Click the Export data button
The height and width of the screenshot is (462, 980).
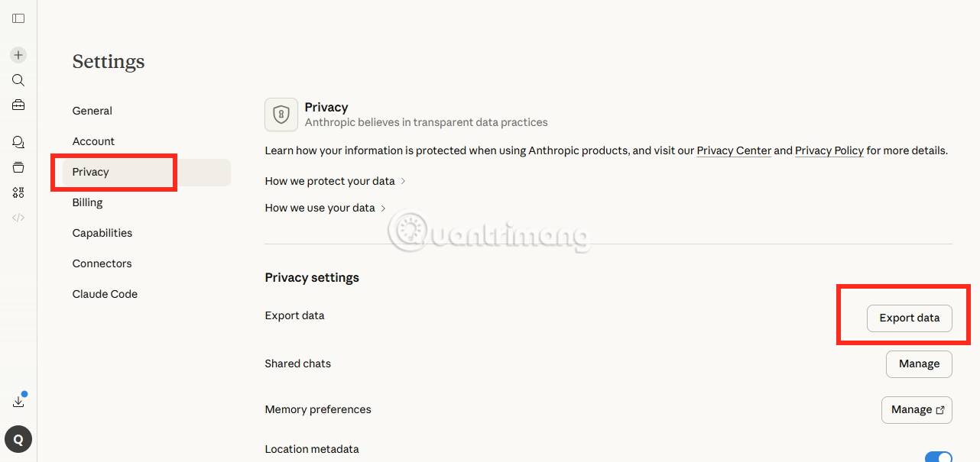coord(909,318)
